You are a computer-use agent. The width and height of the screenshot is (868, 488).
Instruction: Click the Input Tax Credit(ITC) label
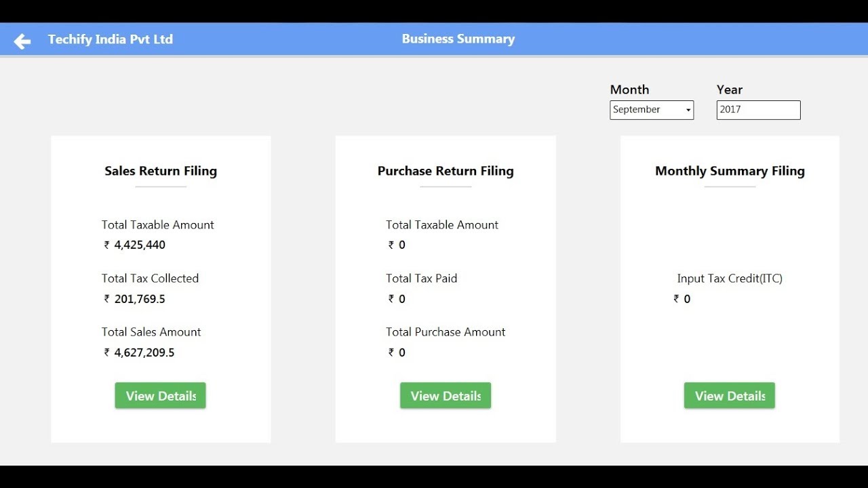click(730, 279)
